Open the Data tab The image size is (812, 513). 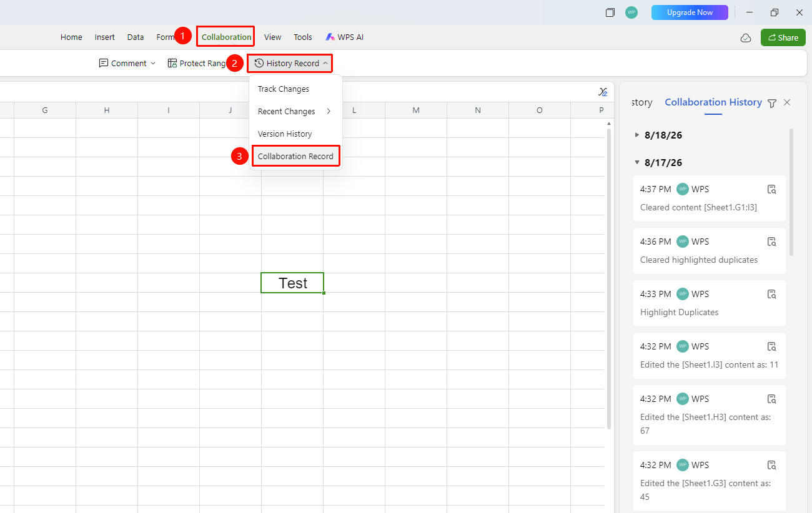(136, 37)
